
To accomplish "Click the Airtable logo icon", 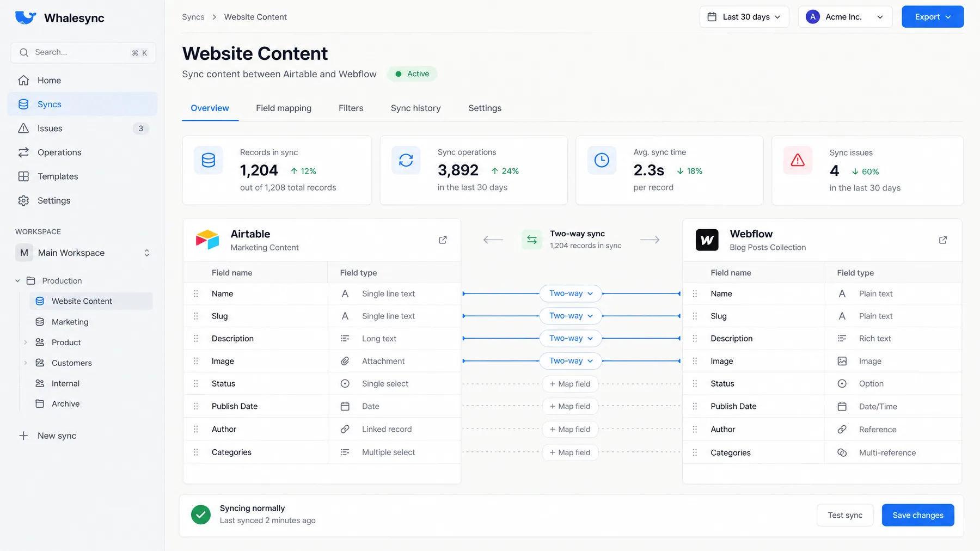I will 207,240.
